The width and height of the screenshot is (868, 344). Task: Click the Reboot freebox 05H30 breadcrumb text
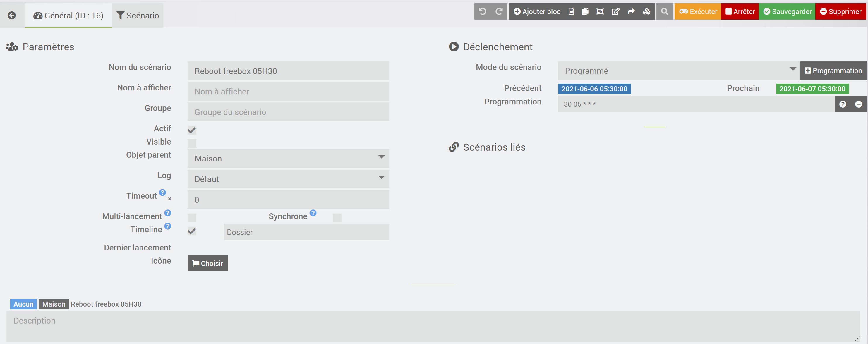pos(106,304)
